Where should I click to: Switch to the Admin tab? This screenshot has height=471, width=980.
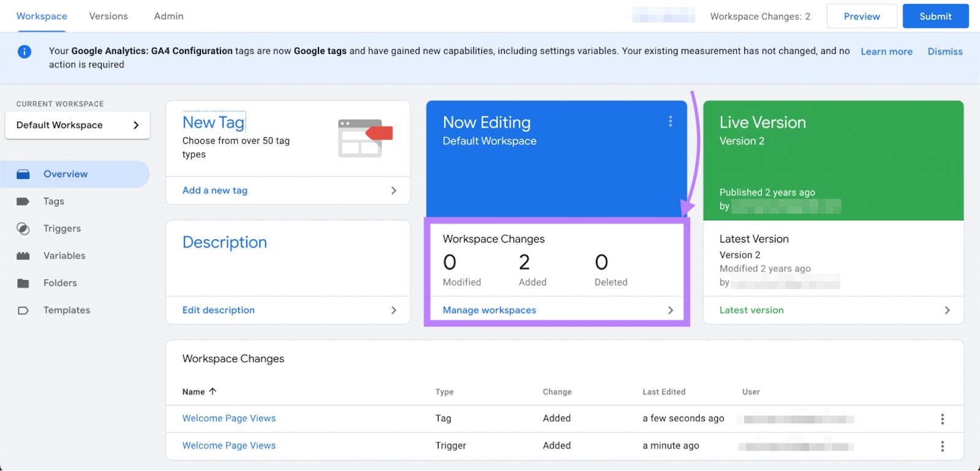pos(168,17)
